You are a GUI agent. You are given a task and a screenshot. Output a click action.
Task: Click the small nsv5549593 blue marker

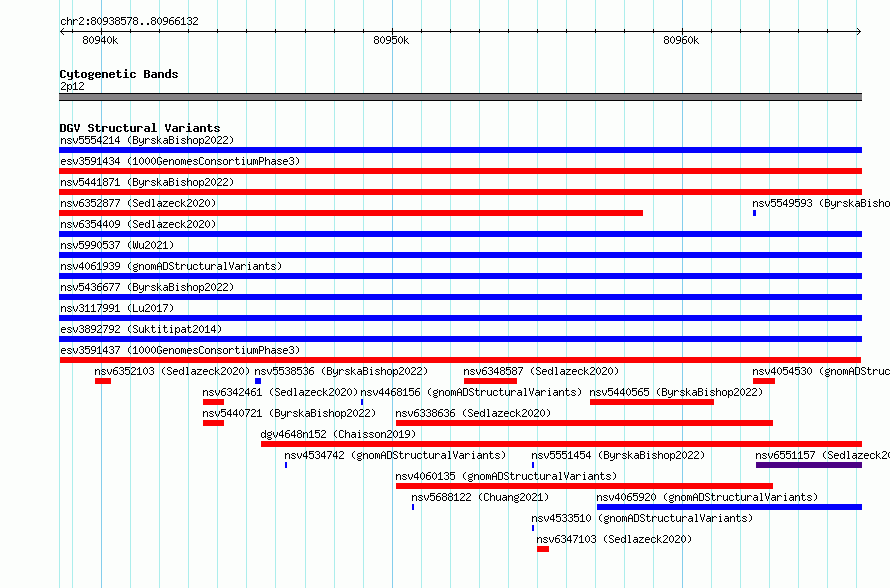(754, 213)
